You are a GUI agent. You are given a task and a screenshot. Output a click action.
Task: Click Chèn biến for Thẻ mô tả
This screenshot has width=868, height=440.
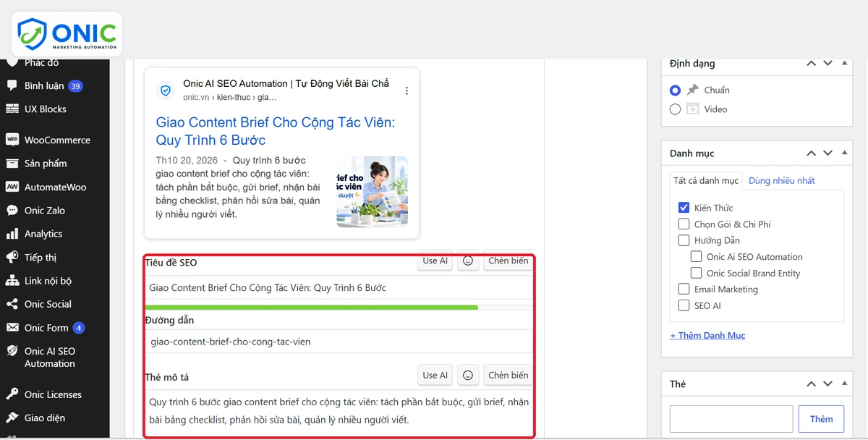pos(508,375)
